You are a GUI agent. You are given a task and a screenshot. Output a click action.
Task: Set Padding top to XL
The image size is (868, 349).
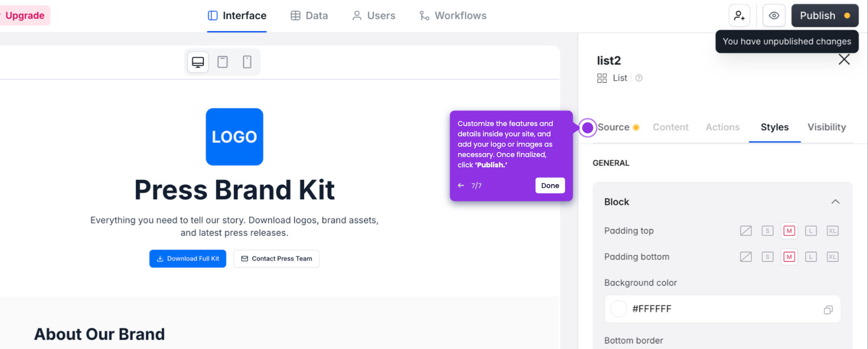pyautogui.click(x=833, y=231)
